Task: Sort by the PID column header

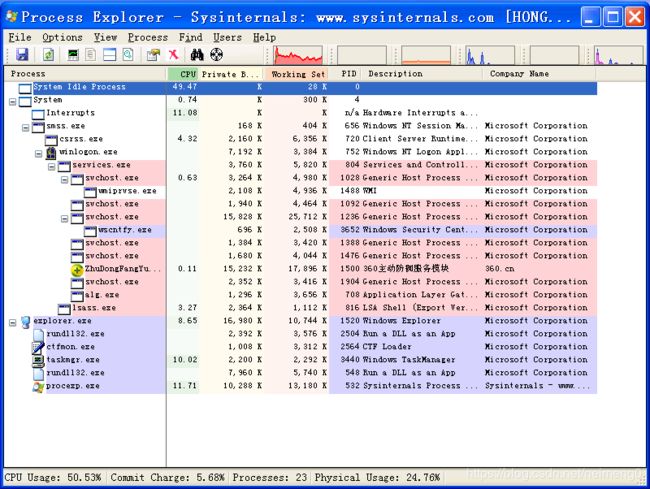Action: (x=345, y=74)
